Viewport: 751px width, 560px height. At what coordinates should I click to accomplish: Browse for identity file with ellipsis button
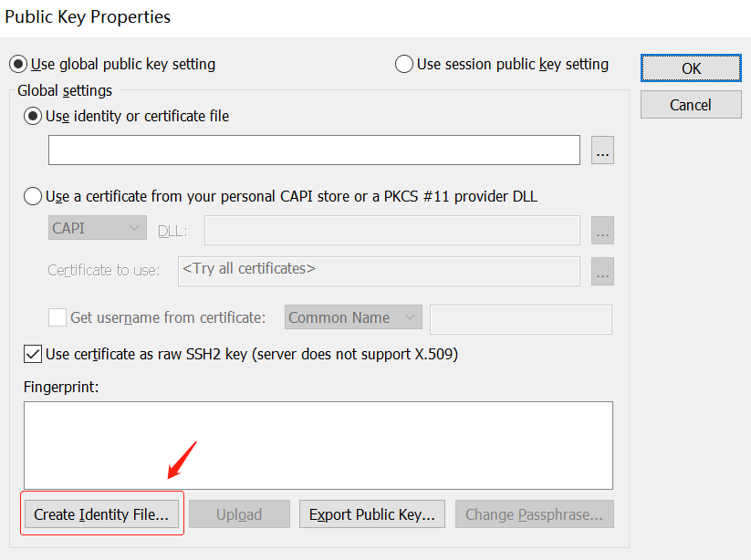602,150
